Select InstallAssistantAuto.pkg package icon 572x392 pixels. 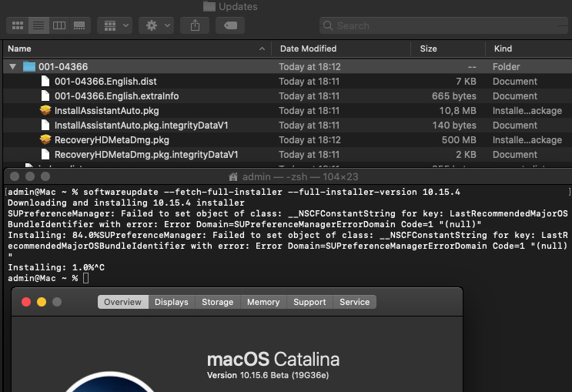click(x=45, y=110)
